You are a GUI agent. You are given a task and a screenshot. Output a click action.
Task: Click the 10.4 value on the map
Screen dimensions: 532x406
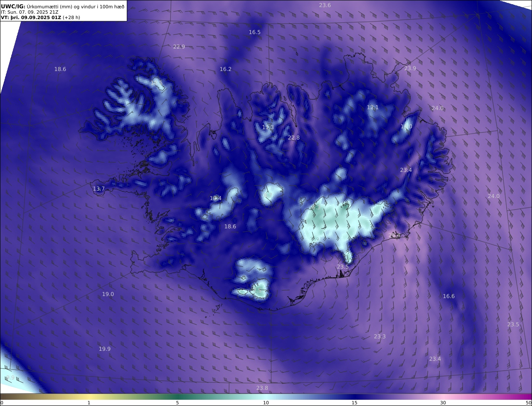coord(216,198)
